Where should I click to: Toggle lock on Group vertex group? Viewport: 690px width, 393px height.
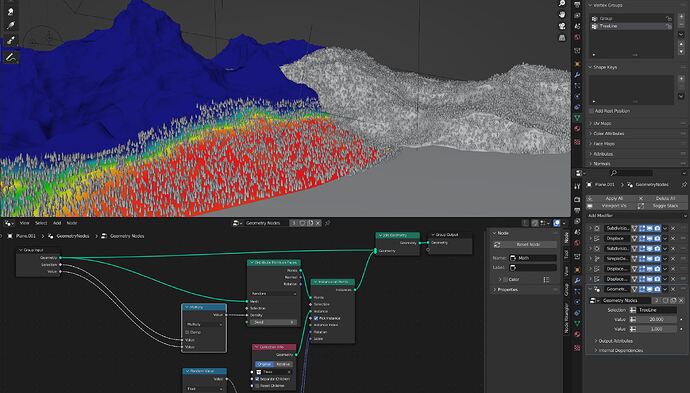[668, 18]
